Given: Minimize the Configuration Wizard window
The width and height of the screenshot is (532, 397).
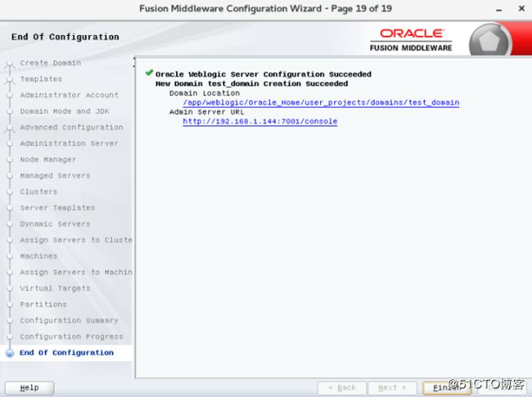Looking at the screenshot, I should coord(498,10).
